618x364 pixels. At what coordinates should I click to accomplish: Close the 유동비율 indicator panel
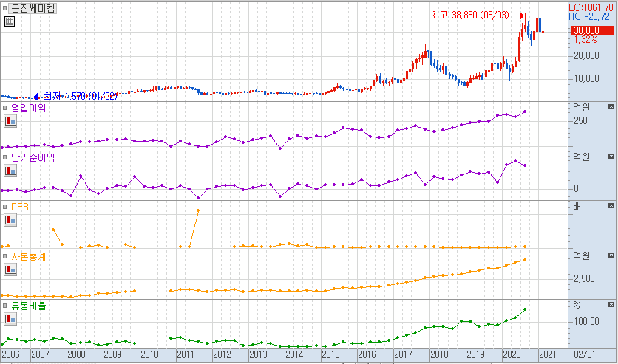(x=611, y=305)
